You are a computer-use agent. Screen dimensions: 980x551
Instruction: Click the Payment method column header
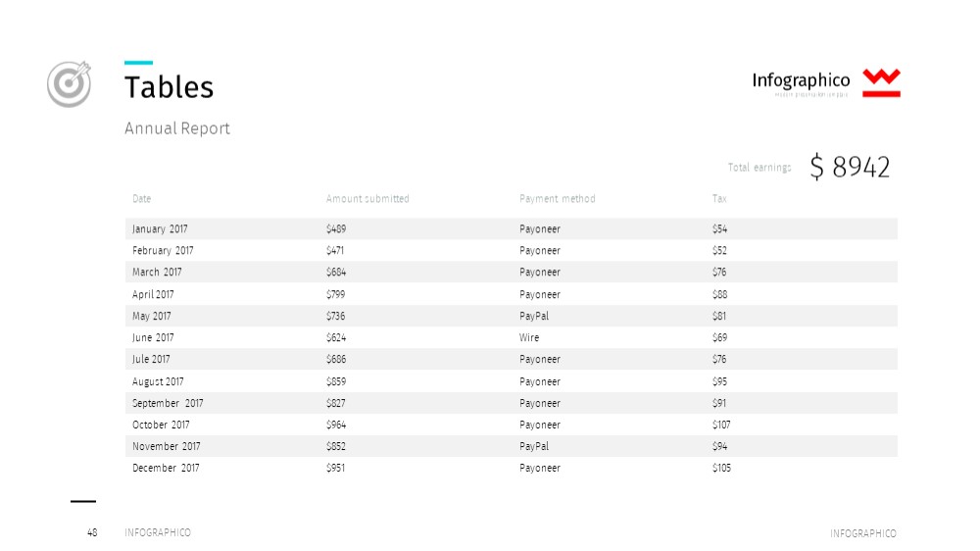[x=557, y=198]
